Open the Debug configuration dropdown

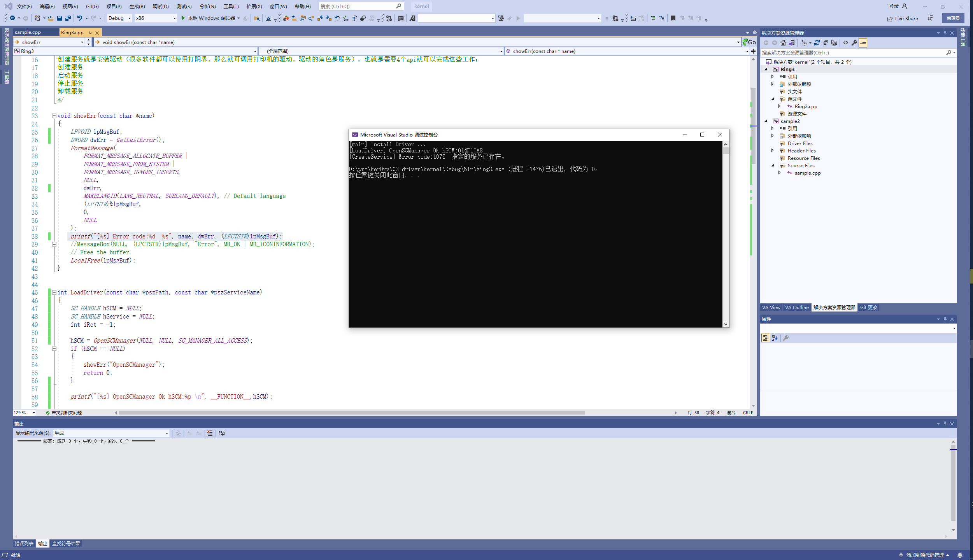coord(129,18)
